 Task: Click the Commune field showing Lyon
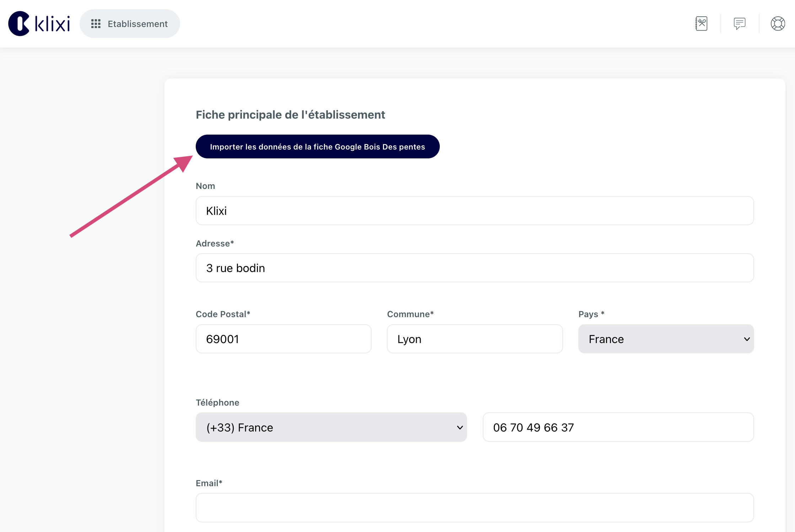point(474,339)
